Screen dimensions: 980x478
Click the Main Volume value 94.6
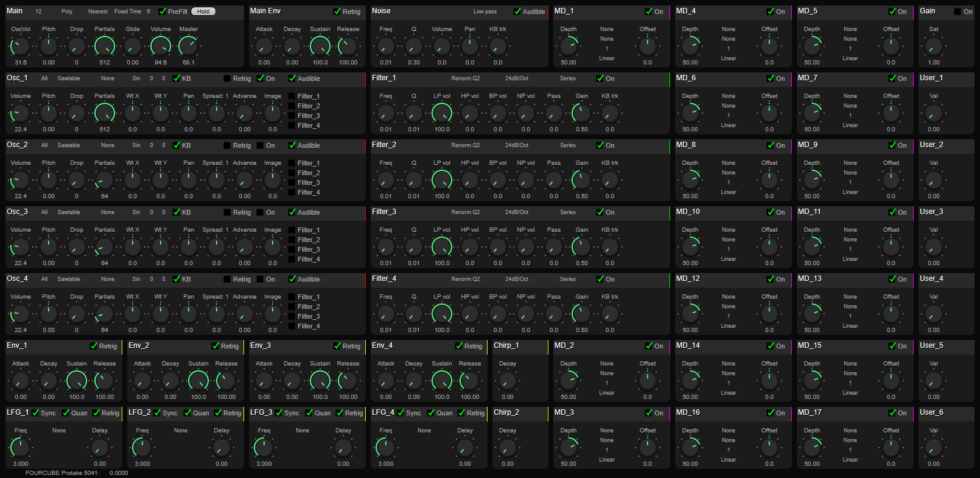tap(161, 63)
